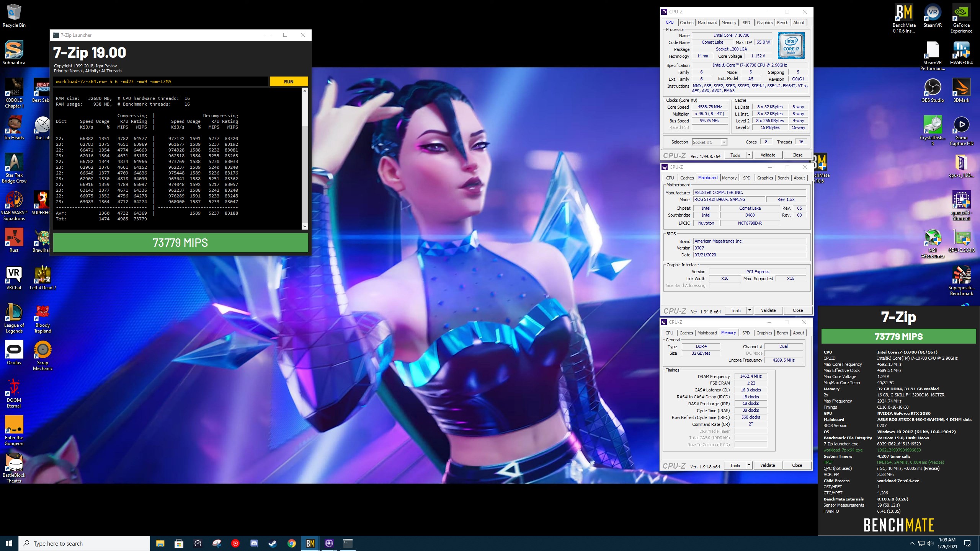Launch Scrap Mechanic from the desktop
This screenshot has height=551, width=980.
click(43, 356)
